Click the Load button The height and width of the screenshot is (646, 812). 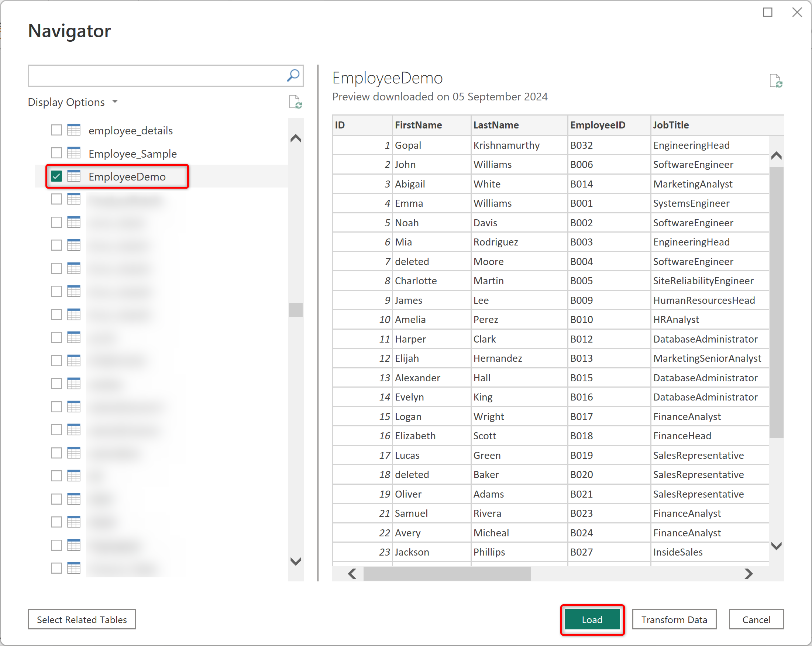(592, 620)
